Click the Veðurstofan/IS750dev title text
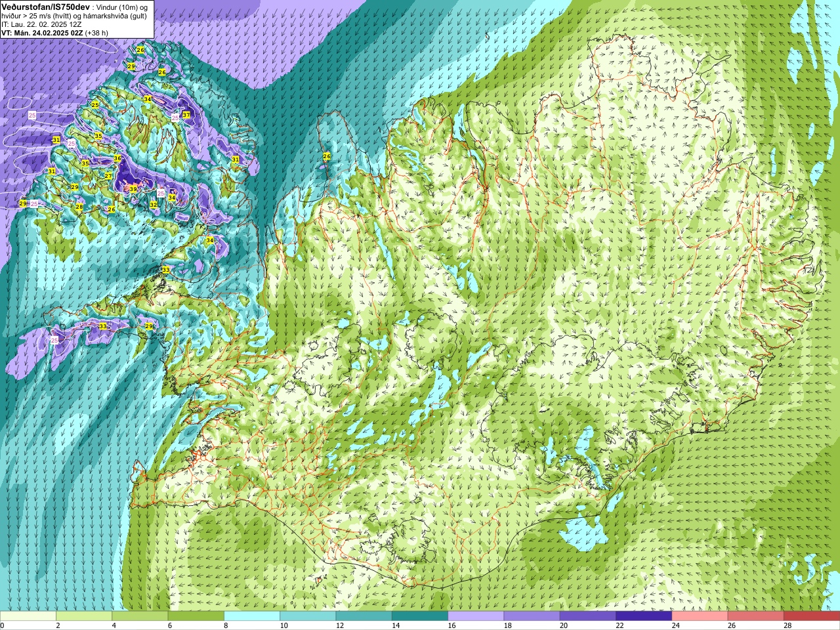Image resolution: width=840 pixels, height=630 pixels. [x=46, y=6]
